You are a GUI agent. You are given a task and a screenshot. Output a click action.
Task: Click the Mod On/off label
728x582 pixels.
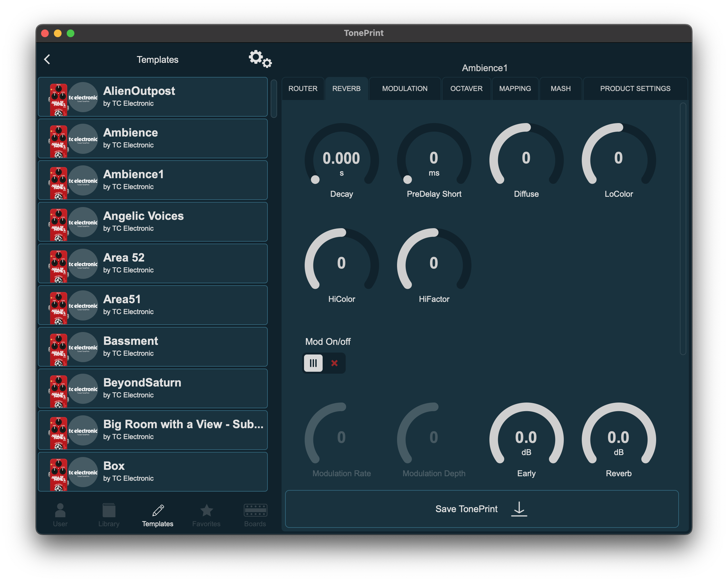coord(328,341)
